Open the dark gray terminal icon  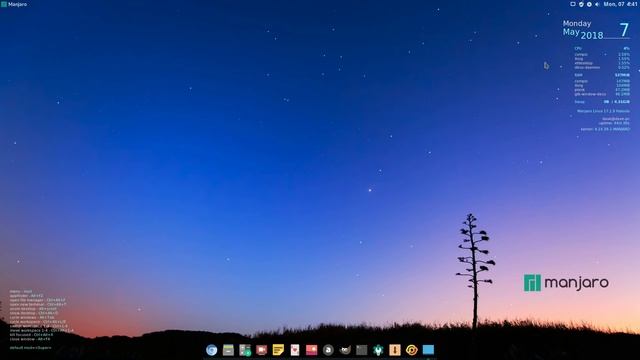[362, 350]
